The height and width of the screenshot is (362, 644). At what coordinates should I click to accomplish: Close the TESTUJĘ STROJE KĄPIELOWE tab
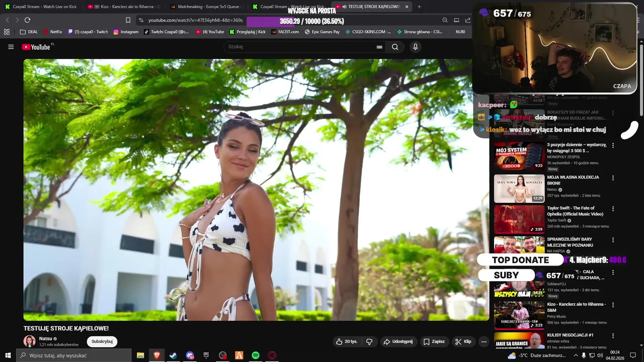point(407,7)
